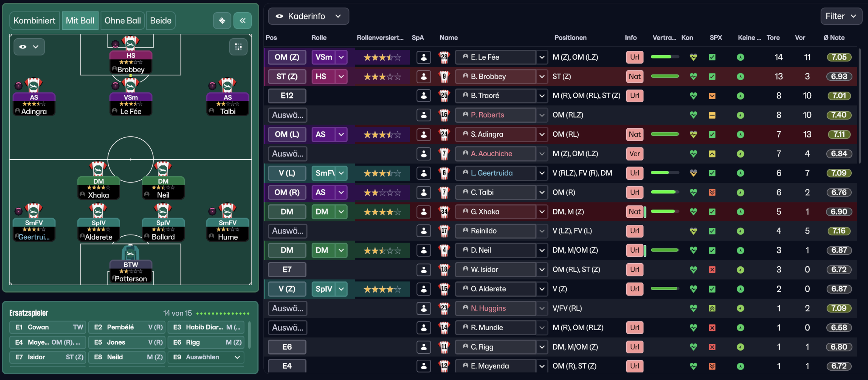Click the player icon beside E. Le Fée
The height and width of the screenshot is (380, 868).
coord(424,57)
